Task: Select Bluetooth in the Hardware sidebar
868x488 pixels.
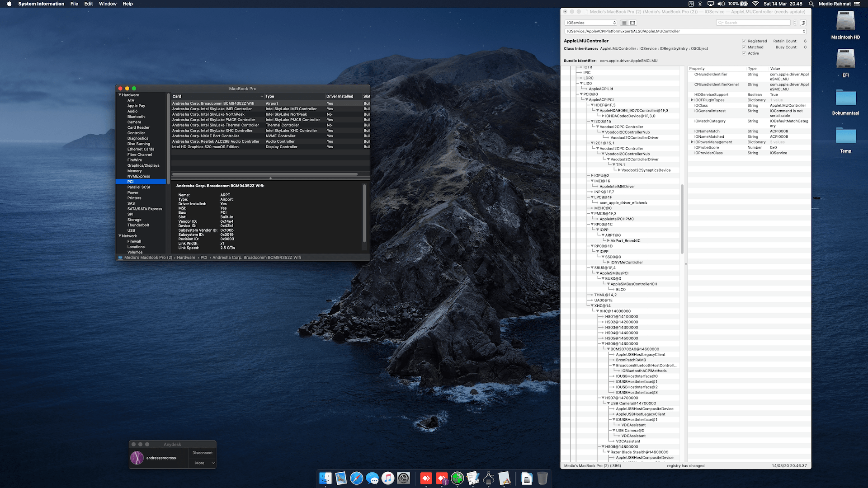Action: (x=136, y=117)
